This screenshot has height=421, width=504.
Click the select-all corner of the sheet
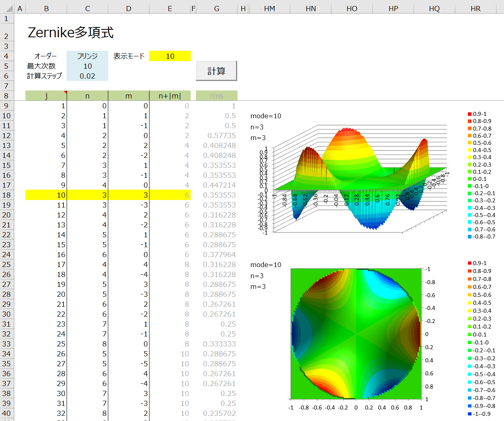pos(7,8)
